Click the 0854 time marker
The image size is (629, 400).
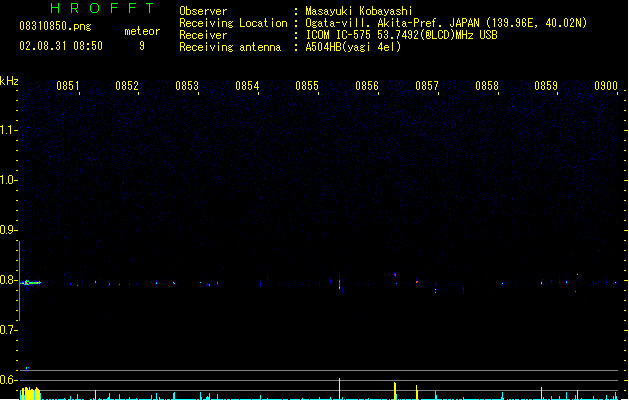click(x=247, y=86)
